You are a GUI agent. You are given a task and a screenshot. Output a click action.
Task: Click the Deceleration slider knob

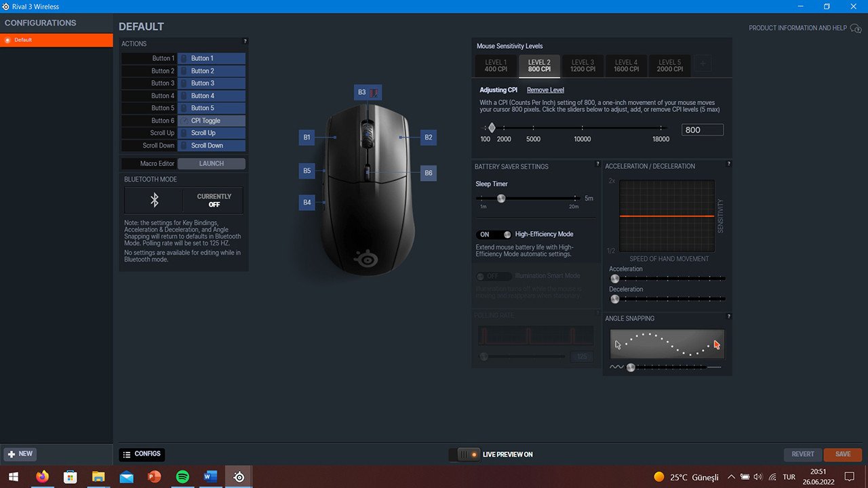(615, 299)
